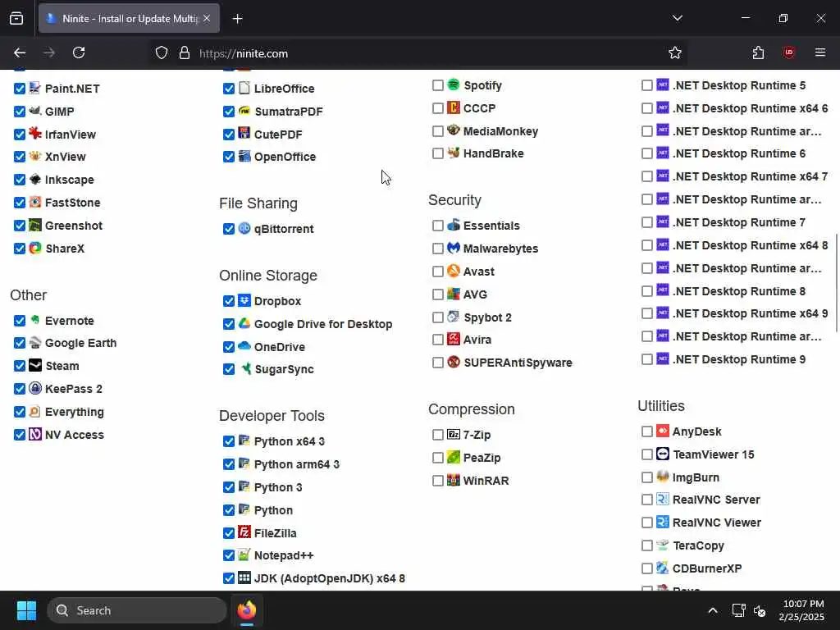
Task: Click the Google Drive for Desktop icon
Action: (x=244, y=323)
